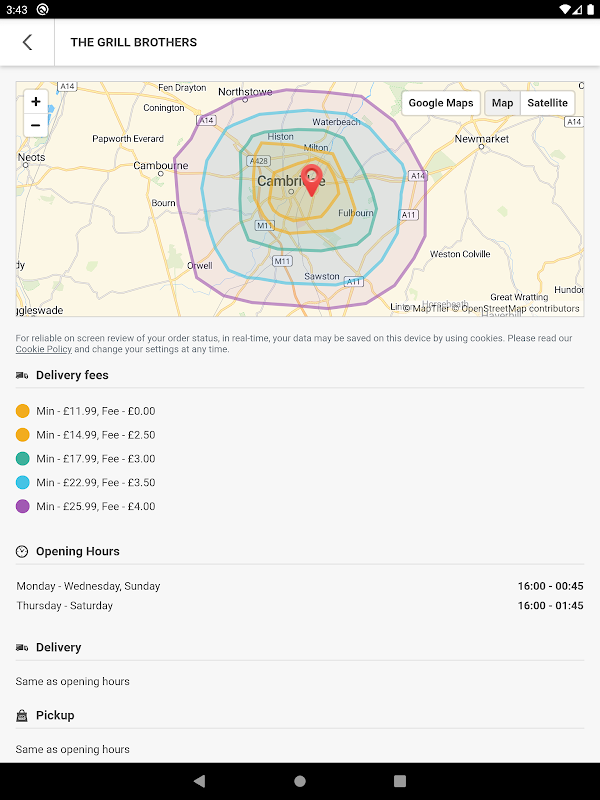
Task: Switch to Map view
Action: pyautogui.click(x=502, y=103)
